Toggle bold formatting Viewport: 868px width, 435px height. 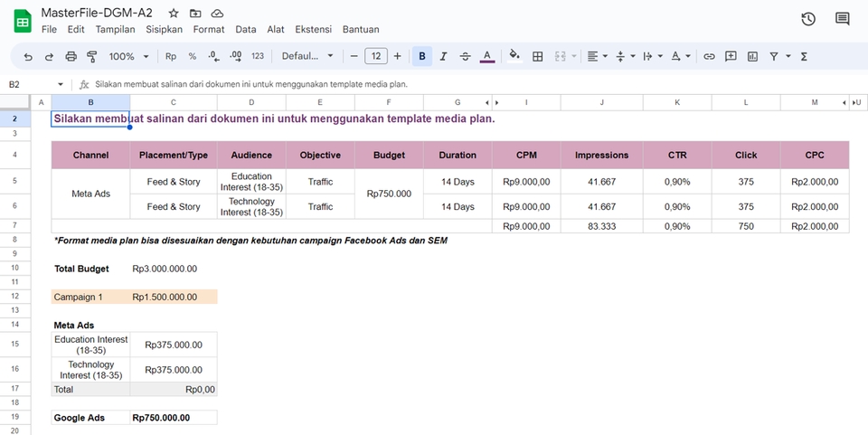[422, 56]
